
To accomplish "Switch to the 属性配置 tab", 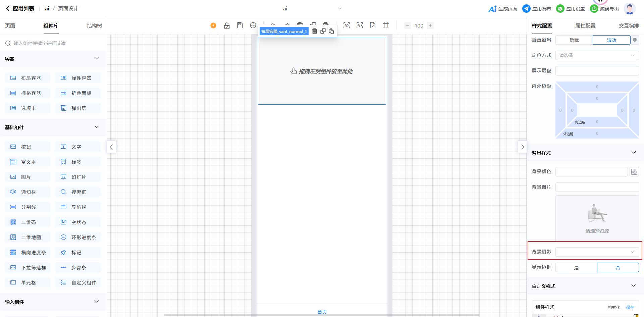I will coord(585,26).
